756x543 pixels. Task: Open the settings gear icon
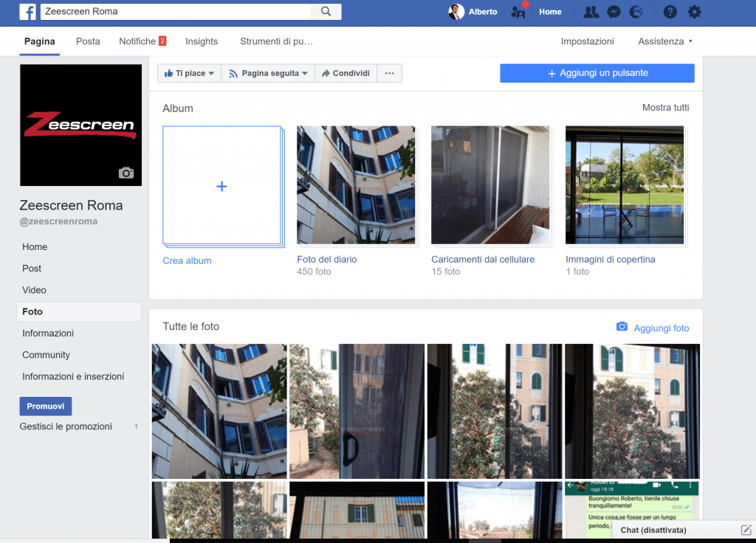tap(694, 12)
